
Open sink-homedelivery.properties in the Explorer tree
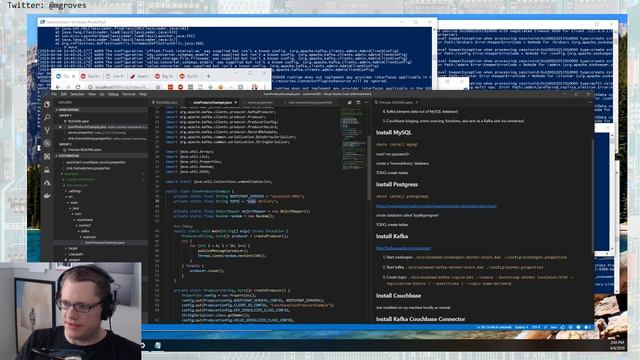(x=88, y=168)
